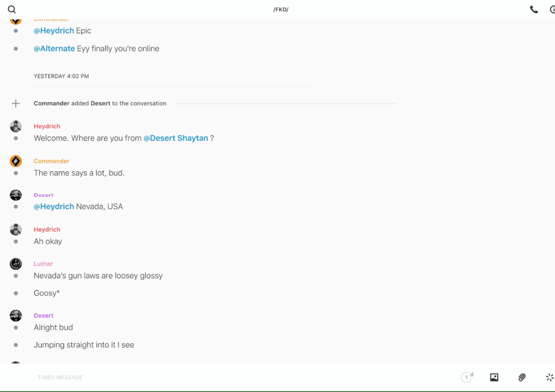The height and width of the screenshot is (392, 555).
Task: Click Heydrich's avatar beside 'Ah okay' message
Action: click(16, 230)
